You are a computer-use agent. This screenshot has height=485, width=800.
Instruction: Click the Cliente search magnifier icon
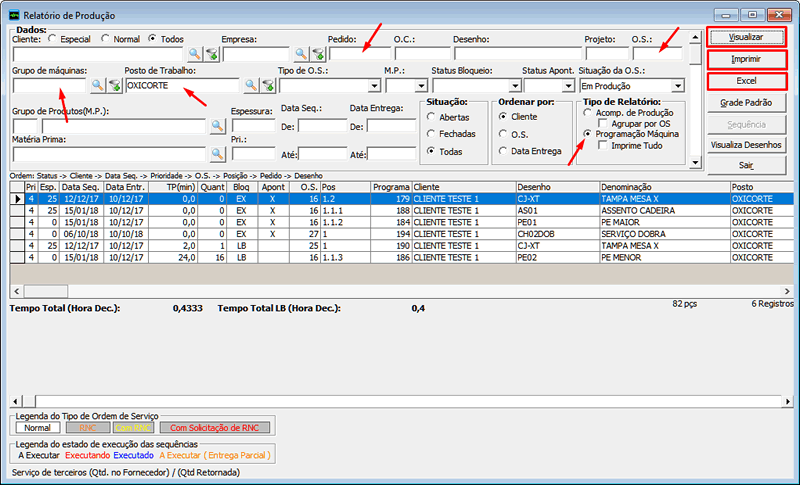[x=194, y=54]
